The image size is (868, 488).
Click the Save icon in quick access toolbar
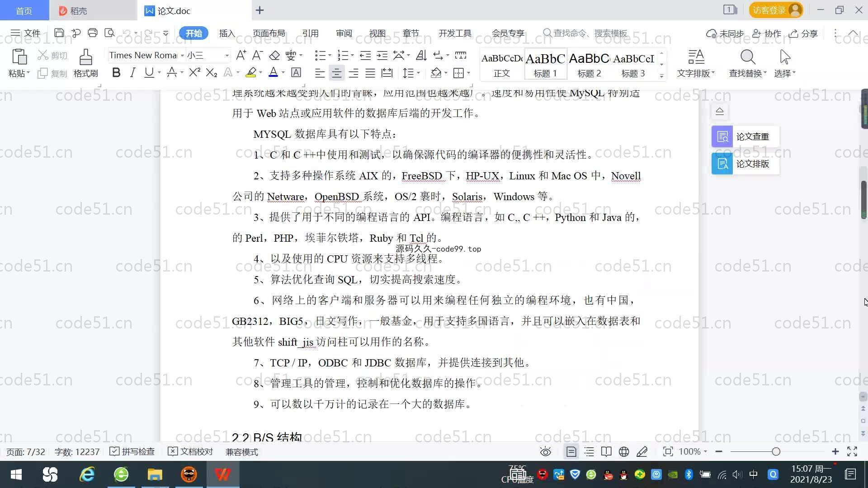[59, 33]
